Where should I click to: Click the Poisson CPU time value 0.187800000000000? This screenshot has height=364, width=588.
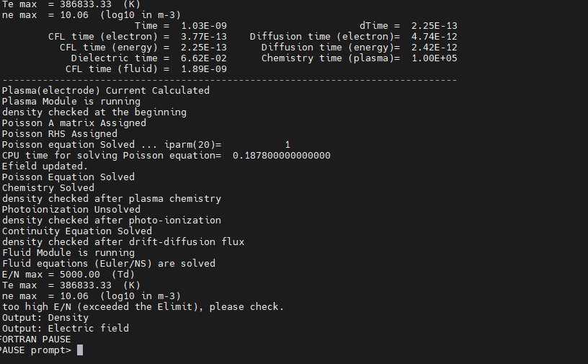(282, 156)
